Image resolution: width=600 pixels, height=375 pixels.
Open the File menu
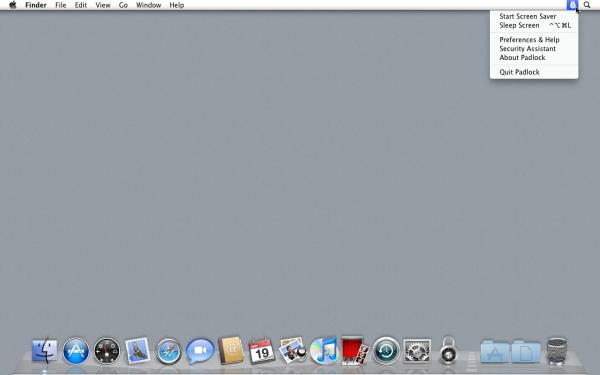click(60, 5)
